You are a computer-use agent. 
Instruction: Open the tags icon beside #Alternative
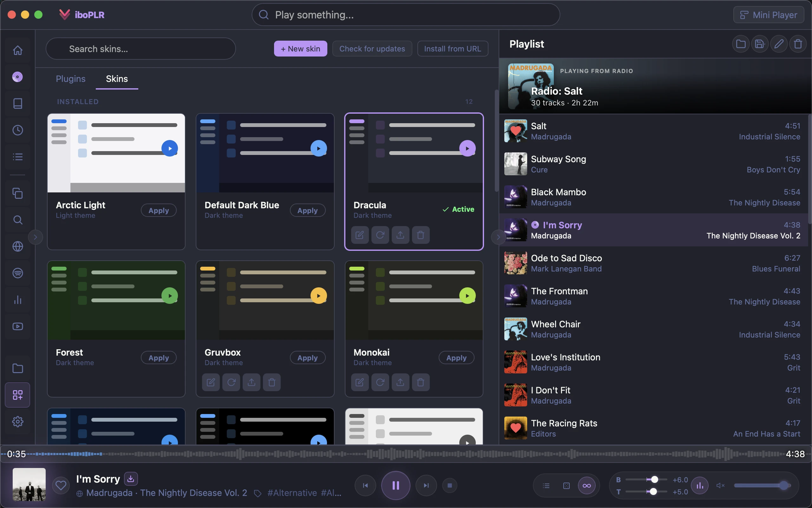pyautogui.click(x=257, y=493)
